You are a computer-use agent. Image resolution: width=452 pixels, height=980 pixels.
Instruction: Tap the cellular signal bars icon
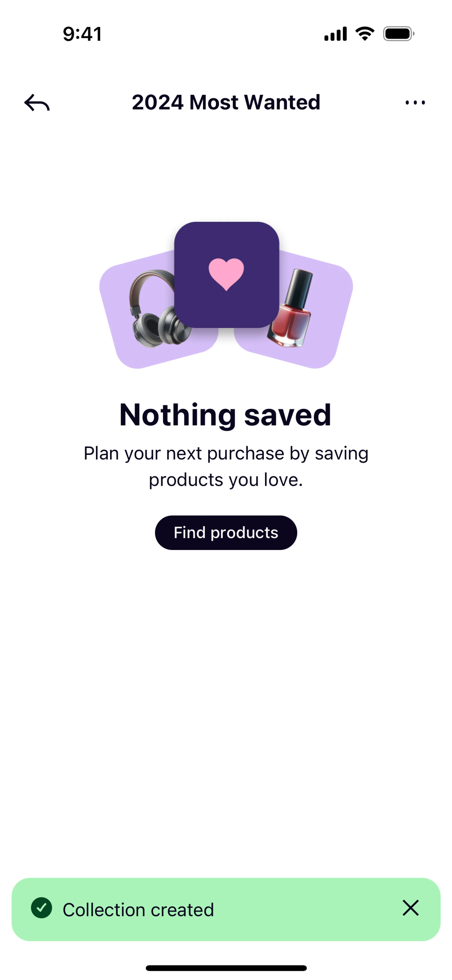click(335, 34)
